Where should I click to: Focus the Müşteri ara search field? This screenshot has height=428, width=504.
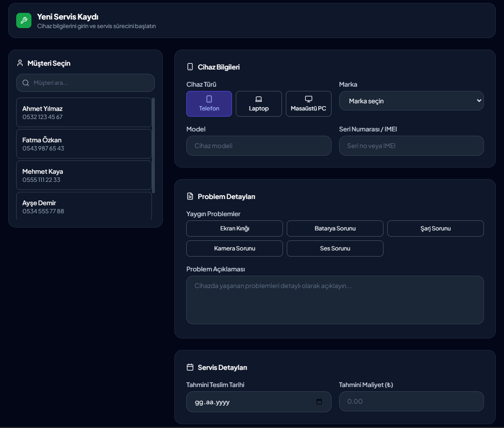click(91, 83)
